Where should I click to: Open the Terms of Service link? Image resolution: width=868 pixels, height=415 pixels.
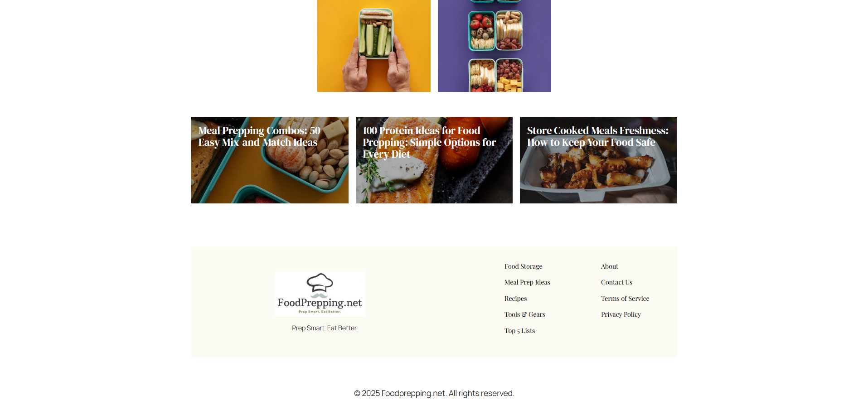coord(625,299)
